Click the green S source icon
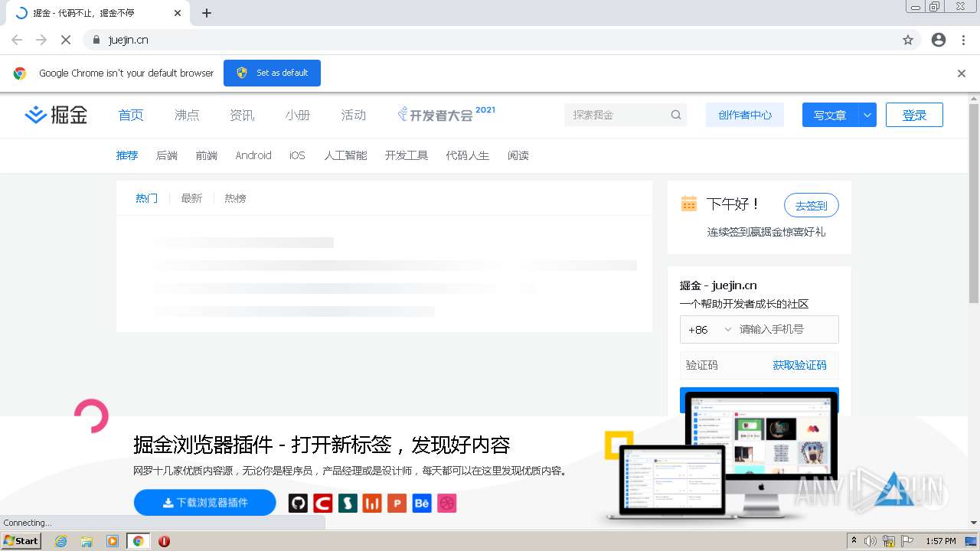The width and height of the screenshot is (980, 551). point(348,503)
